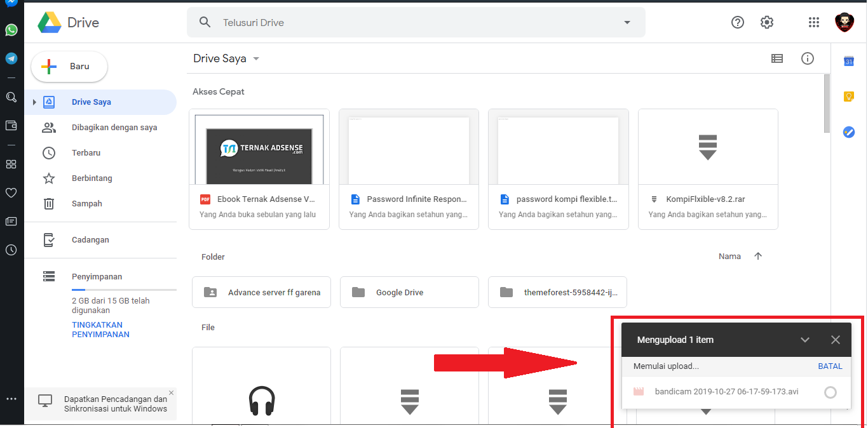Switch to list view layout icon

coord(776,58)
